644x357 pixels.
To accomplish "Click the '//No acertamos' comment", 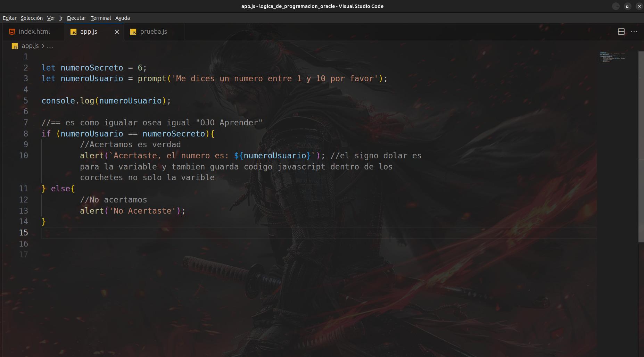I will 113,200.
